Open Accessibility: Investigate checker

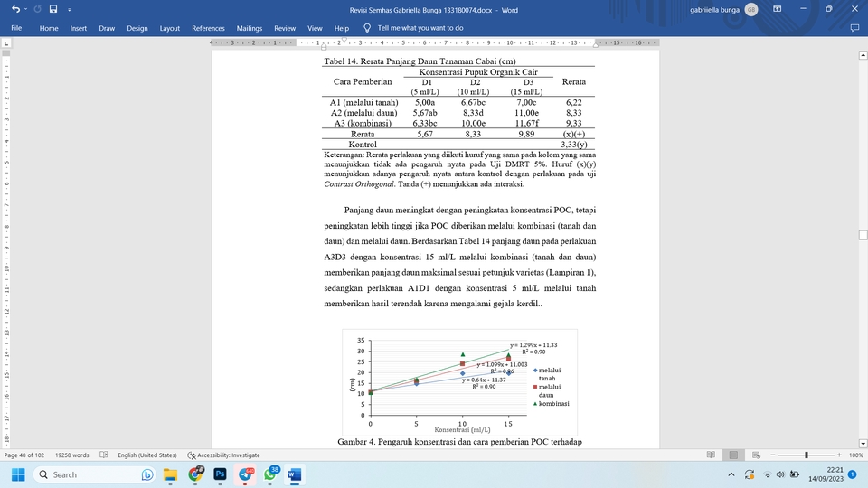pyautogui.click(x=223, y=455)
